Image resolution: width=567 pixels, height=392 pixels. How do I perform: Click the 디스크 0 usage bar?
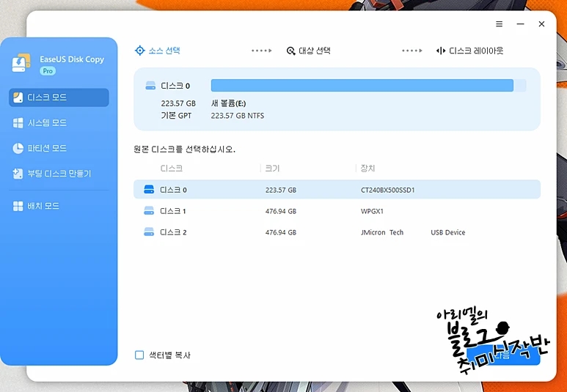(368, 86)
